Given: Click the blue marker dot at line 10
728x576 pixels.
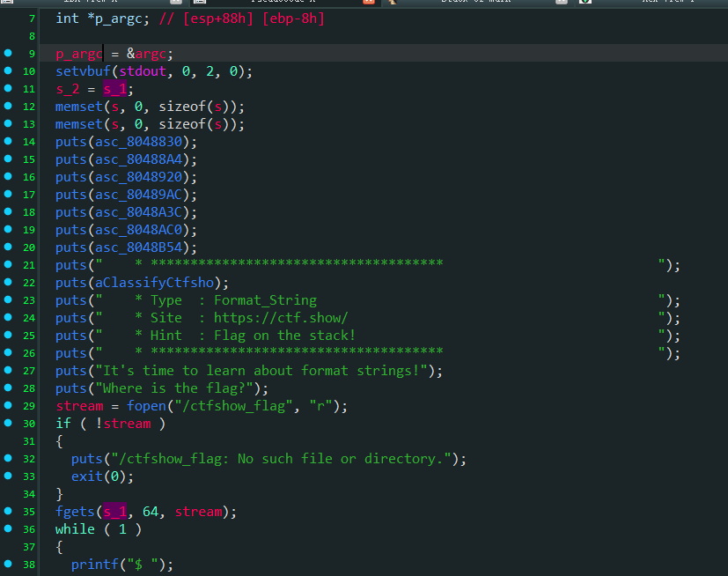Looking at the screenshot, I should (8, 71).
